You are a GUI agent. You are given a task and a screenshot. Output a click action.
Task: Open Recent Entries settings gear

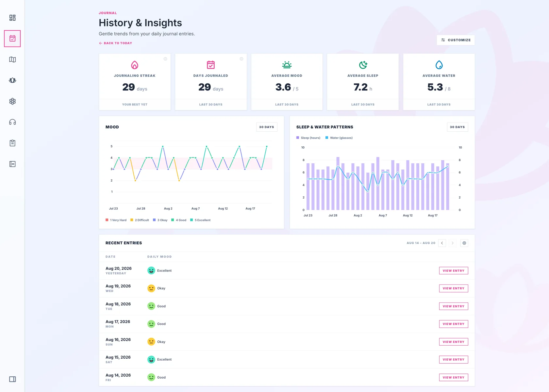click(464, 243)
